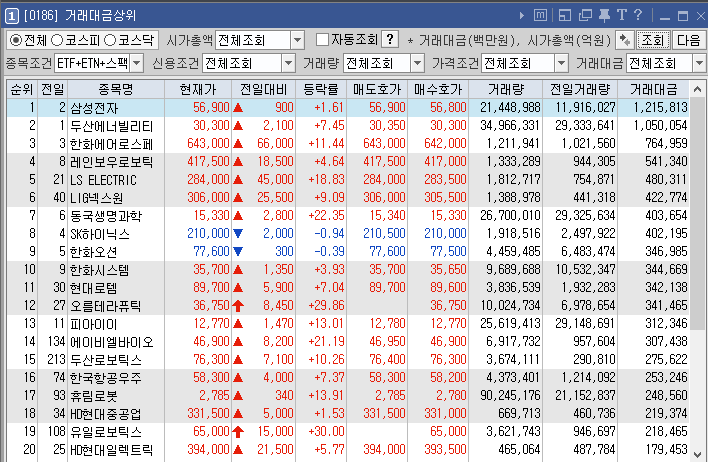The image size is (708, 462).
Task: Enable the 자동조회 checkbox
Action: click(x=322, y=40)
